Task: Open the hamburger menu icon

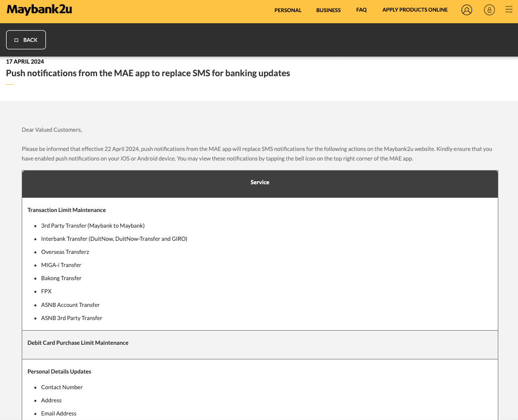Action: pos(509,10)
